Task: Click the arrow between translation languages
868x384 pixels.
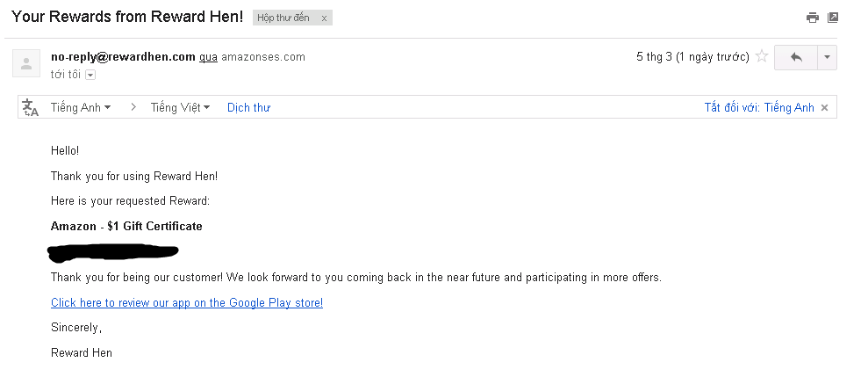Action: tap(133, 107)
